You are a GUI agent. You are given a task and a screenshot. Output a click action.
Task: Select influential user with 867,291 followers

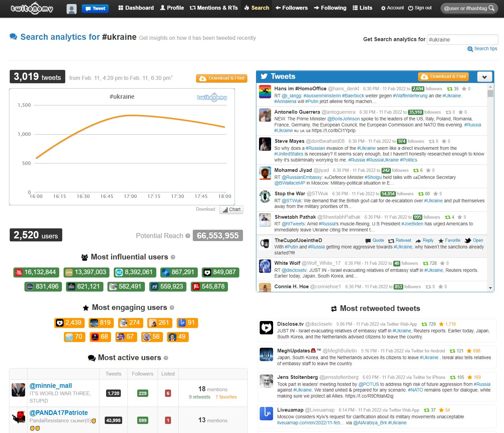179,272
